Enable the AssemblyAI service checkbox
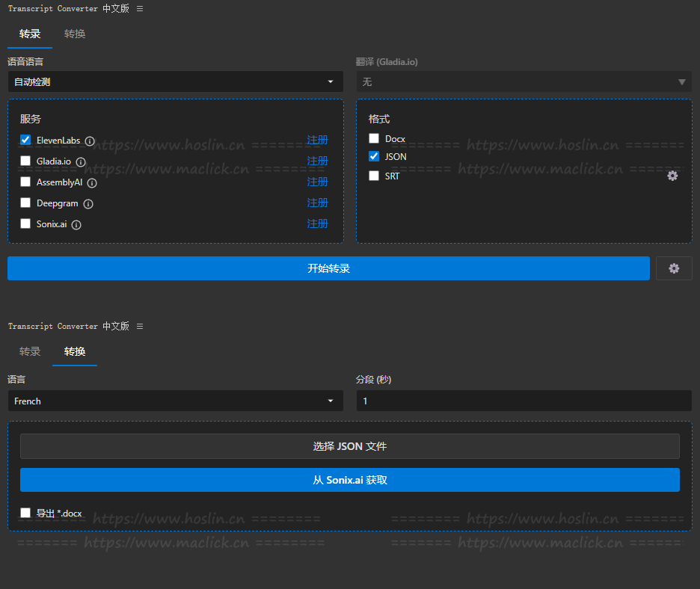Screen dimensions: 700x589 (x=25, y=182)
